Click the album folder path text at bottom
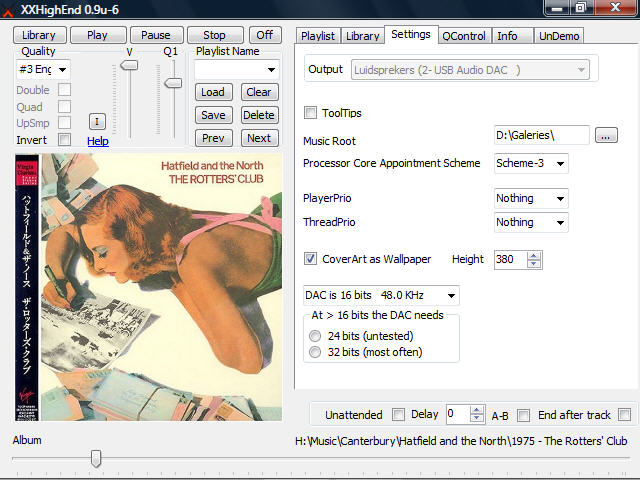This screenshot has width=640, height=480. [461, 441]
